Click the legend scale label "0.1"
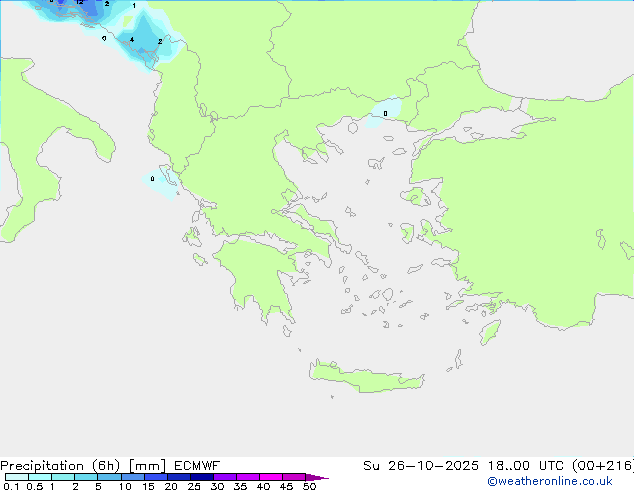This screenshot has height=490, width=634. coord(11,486)
